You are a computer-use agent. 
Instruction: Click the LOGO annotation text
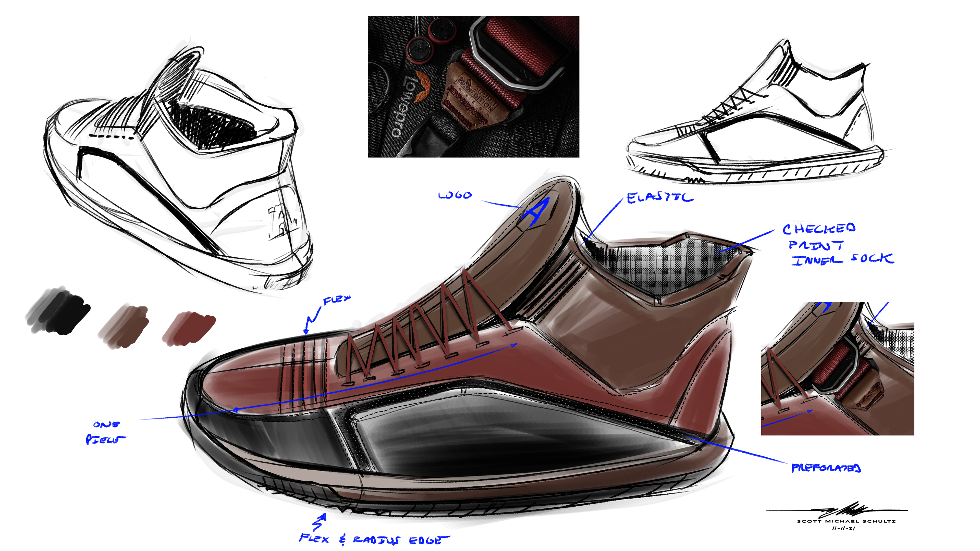click(x=455, y=195)
